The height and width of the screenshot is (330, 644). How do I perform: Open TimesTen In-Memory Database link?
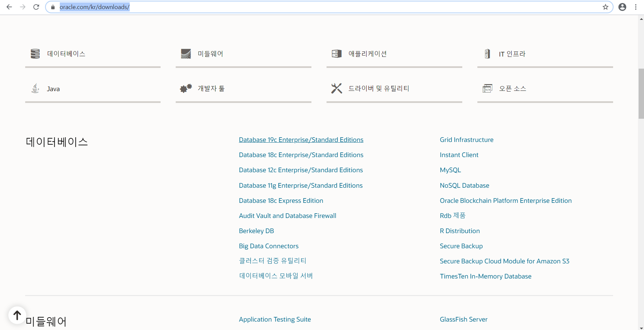click(x=485, y=276)
